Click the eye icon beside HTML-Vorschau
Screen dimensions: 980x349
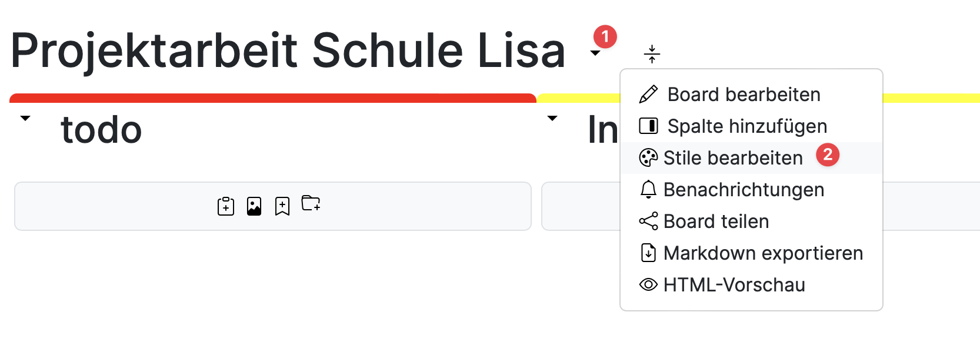(x=648, y=284)
